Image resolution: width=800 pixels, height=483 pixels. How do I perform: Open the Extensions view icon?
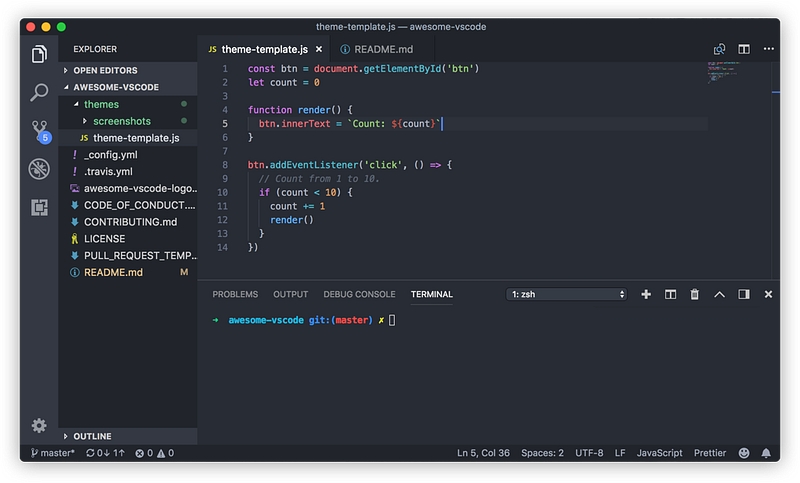[39, 207]
